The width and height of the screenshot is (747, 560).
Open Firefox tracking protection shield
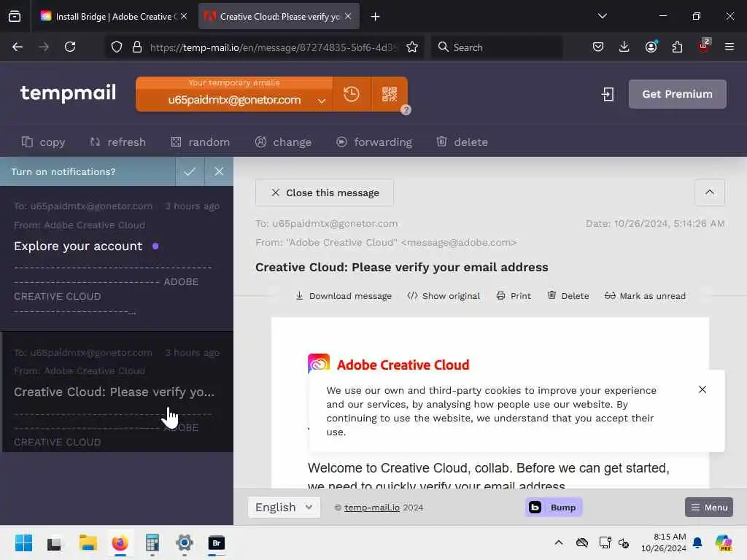[x=117, y=47]
